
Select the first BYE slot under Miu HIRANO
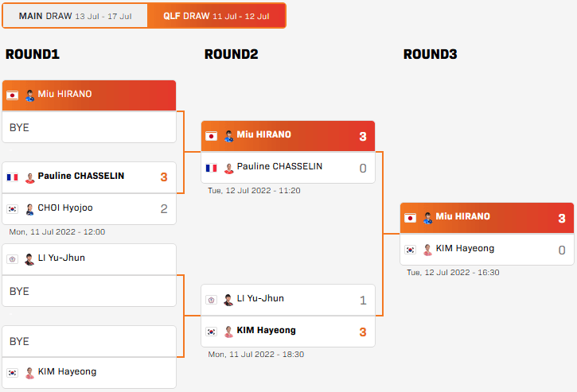[89, 127]
